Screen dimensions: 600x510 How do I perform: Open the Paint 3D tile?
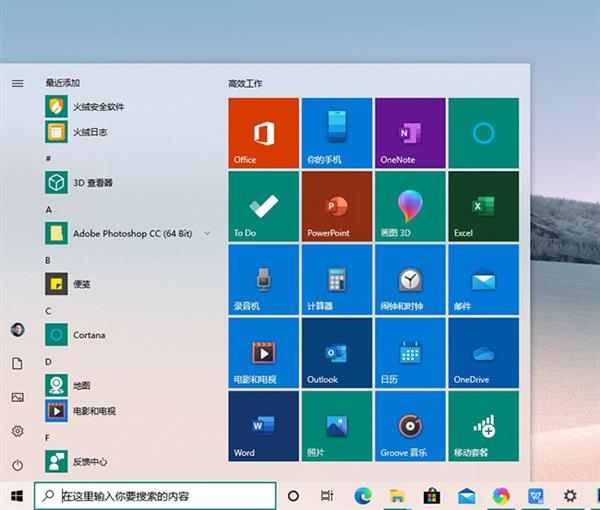coord(410,206)
